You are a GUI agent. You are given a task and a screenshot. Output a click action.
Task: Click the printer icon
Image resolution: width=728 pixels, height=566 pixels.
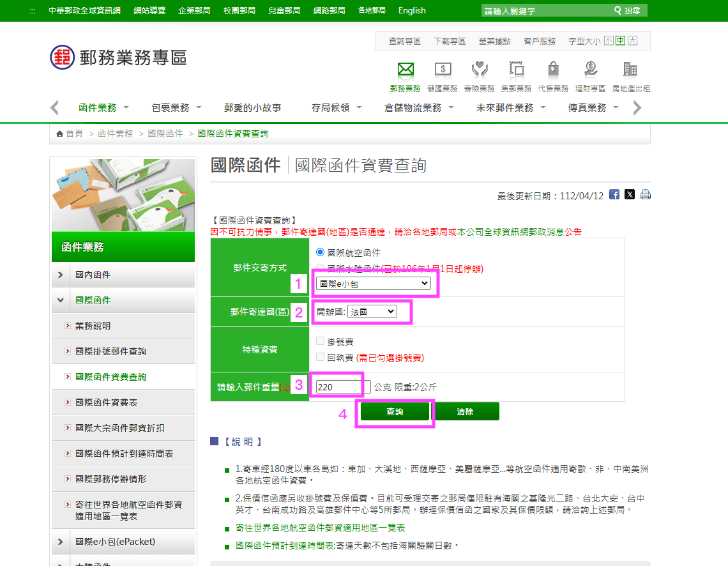click(646, 195)
